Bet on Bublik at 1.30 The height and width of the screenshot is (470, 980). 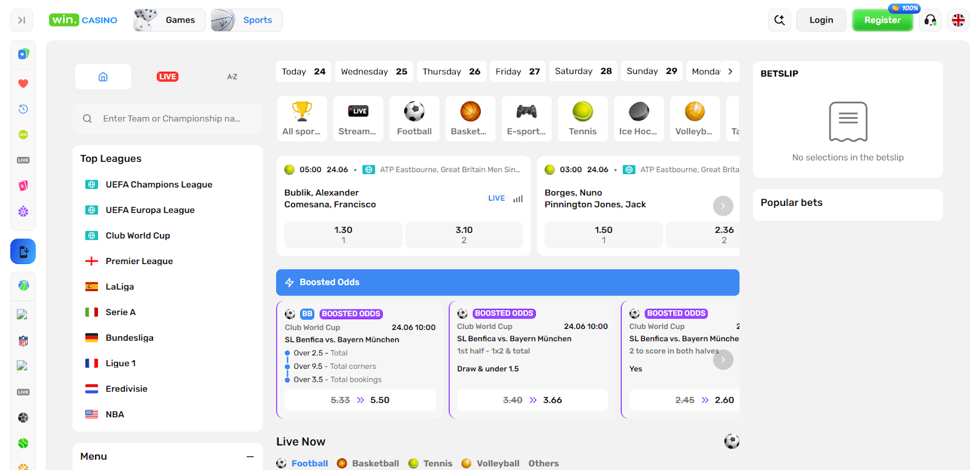[x=344, y=235]
